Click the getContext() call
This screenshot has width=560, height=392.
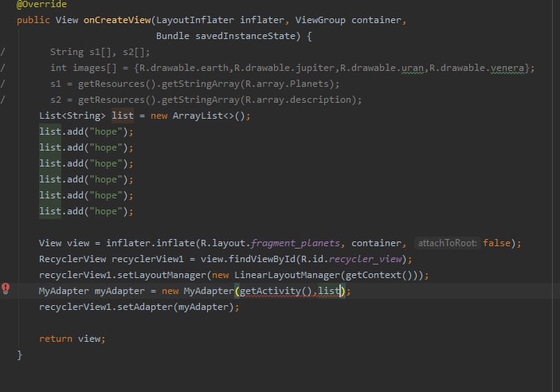point(378,275)
